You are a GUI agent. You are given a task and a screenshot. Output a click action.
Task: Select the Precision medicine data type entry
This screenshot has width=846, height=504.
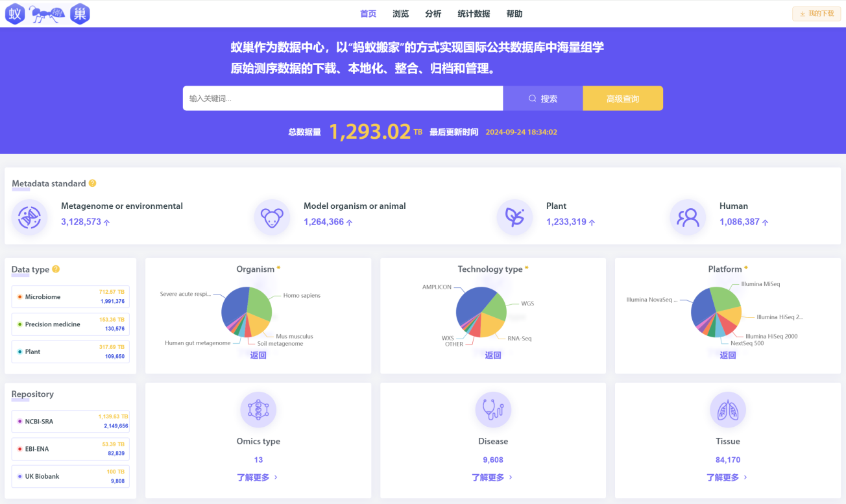coord(70,324)
